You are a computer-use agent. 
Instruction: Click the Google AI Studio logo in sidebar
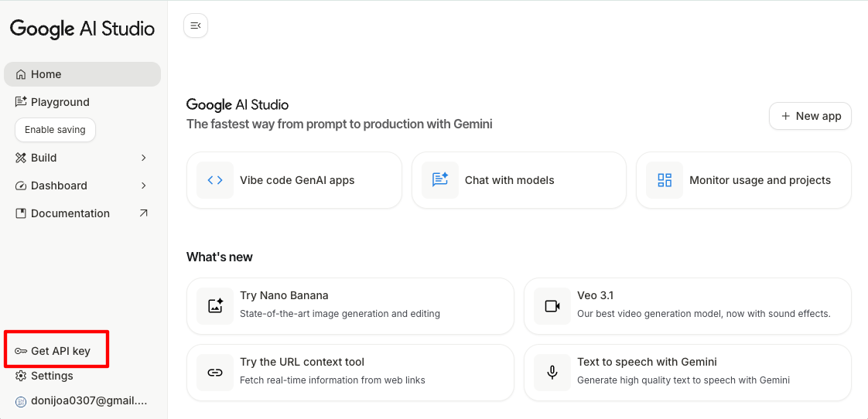tap(82, 29)
